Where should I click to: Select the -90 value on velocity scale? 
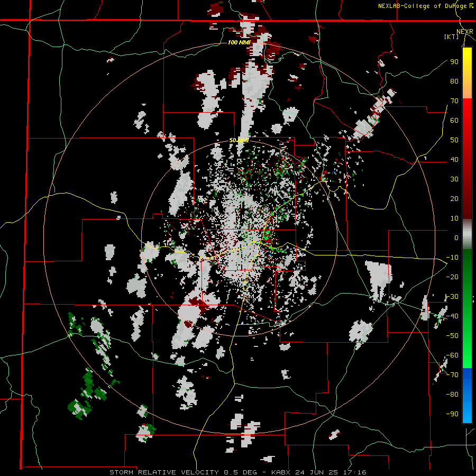(x=452, y=414)
